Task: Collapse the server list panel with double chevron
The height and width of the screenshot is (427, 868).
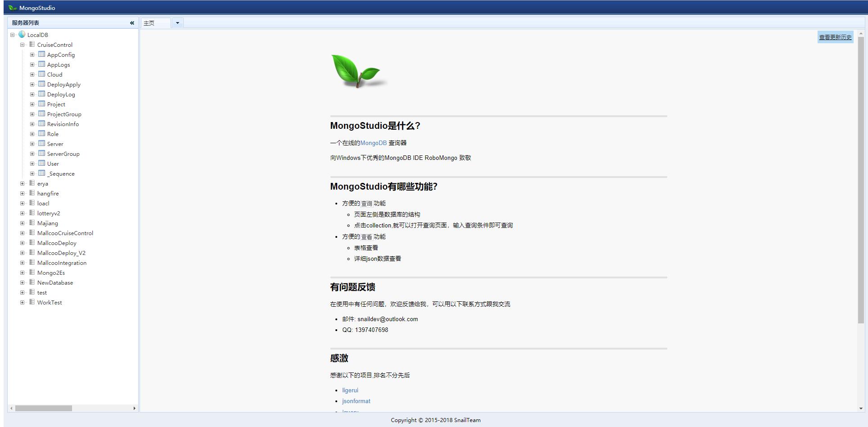Action: pyautogui.click(x=132, y=23)
